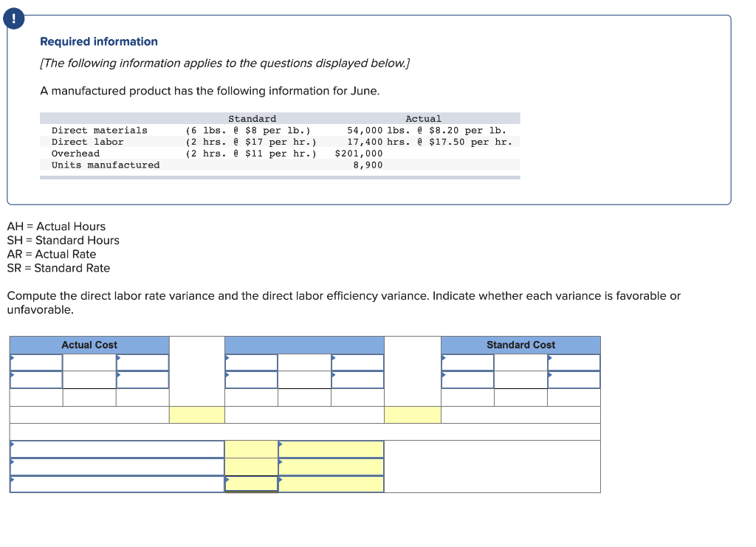Select the bottom yellow amount cell in bottom table
The image size is (756, 547).
(251, 482)
